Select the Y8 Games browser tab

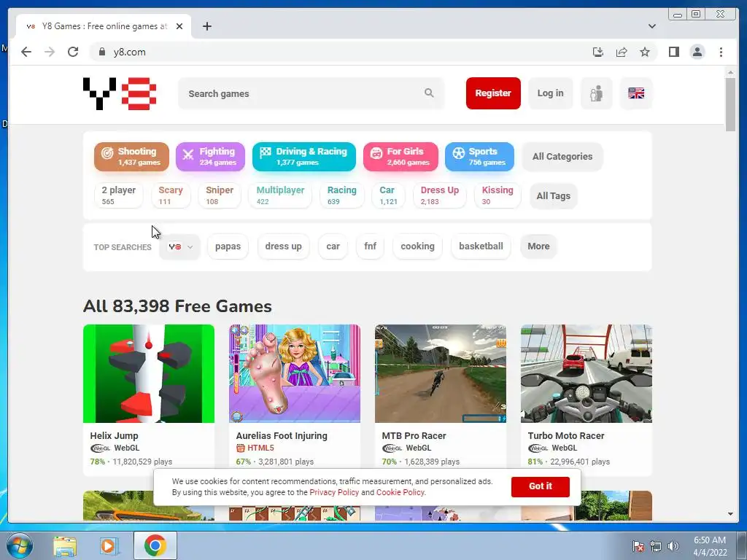click(x=104, y=26)
